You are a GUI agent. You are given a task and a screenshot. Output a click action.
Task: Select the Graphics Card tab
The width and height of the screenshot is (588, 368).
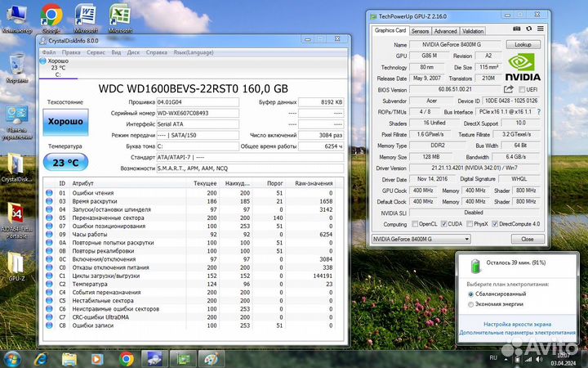tap(390, 30)
